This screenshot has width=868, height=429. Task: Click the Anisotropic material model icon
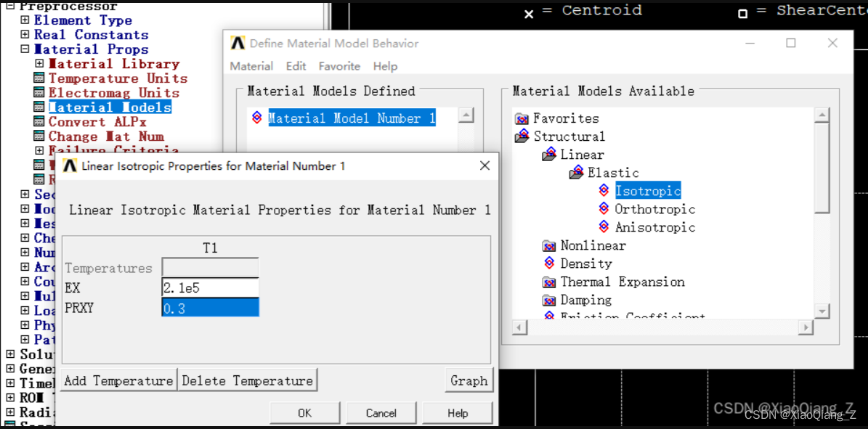point(604,227)
